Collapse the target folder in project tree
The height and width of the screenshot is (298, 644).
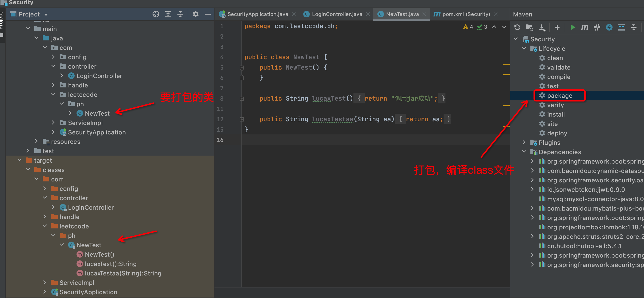[20, 160]
